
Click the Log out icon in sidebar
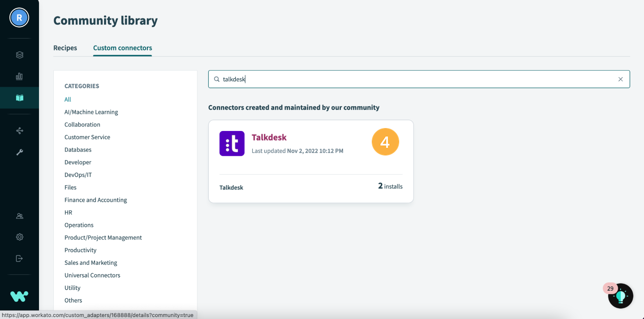[x=19, y=259]
